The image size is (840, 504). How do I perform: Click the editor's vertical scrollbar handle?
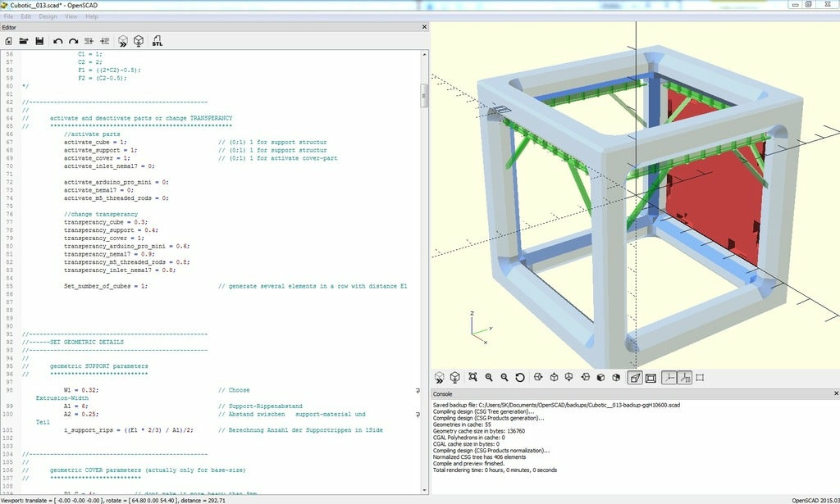click(424, 95)
